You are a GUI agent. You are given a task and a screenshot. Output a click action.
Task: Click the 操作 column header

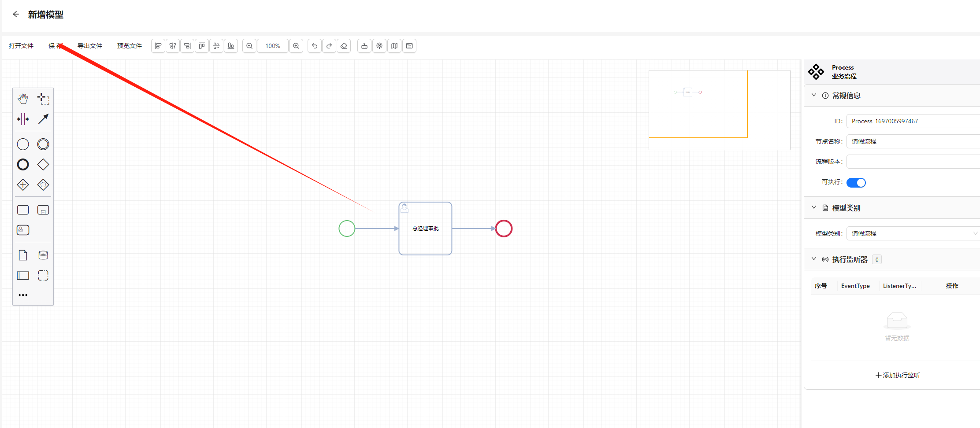click(952, 286)
